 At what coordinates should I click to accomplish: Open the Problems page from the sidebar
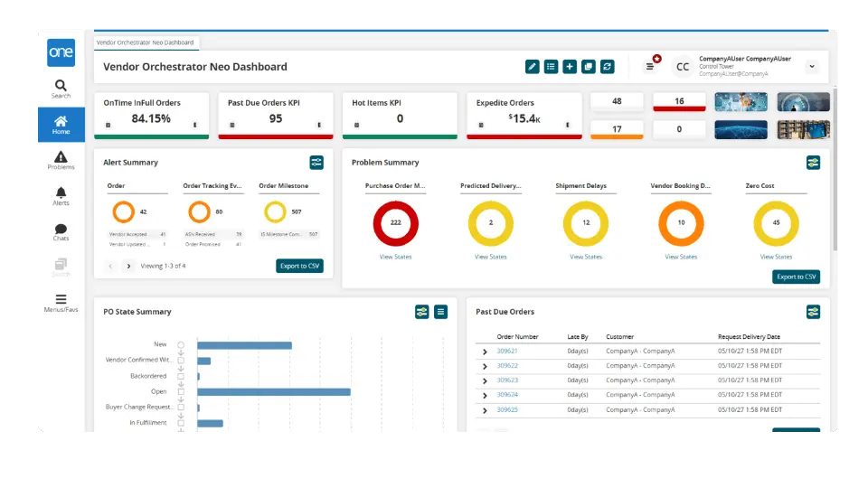[x=61, y=161]
